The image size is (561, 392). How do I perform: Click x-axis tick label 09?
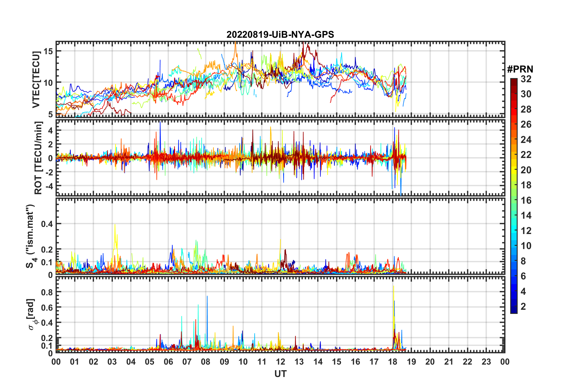point(224,362)
